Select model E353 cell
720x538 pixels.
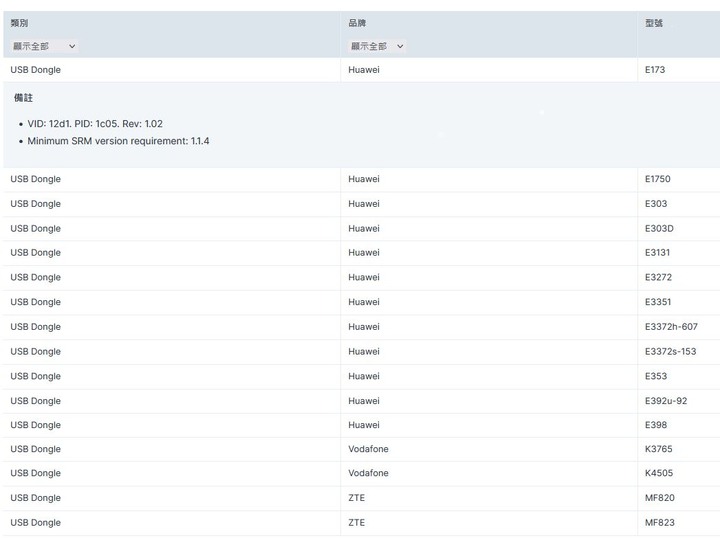click(656, 376)
